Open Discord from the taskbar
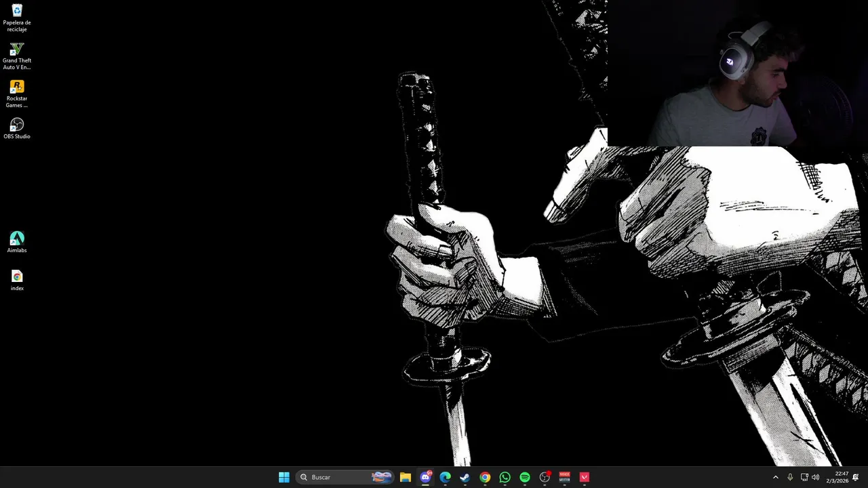 click(425, 477)
